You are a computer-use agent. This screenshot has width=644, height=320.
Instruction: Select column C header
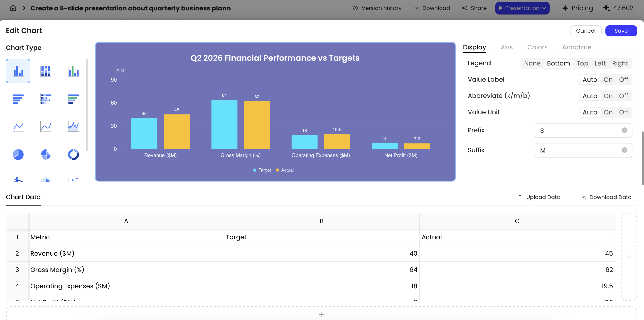pos(517,221)
